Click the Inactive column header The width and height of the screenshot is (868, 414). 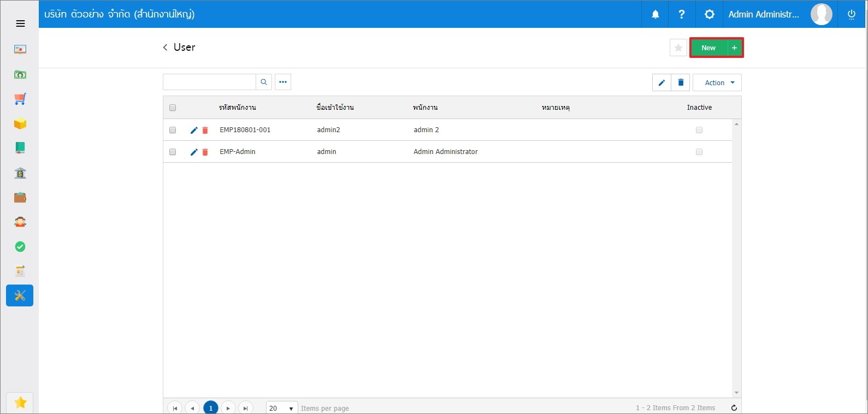699,108
